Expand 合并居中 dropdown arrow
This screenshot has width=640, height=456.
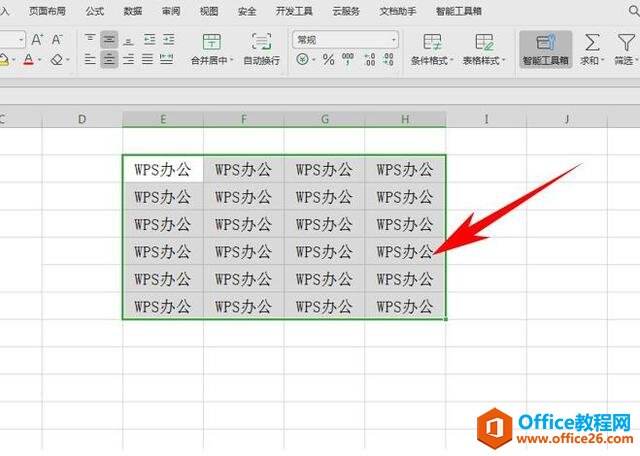(x=232, y=60)
